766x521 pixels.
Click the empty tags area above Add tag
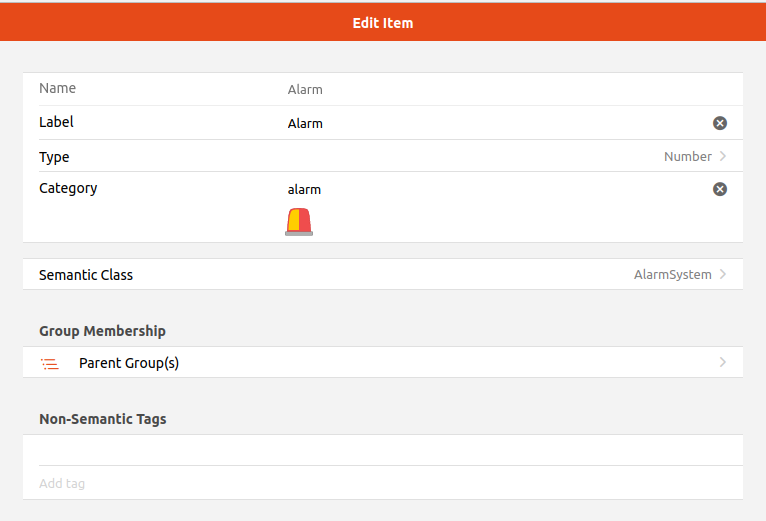click(x=383, y=450)
